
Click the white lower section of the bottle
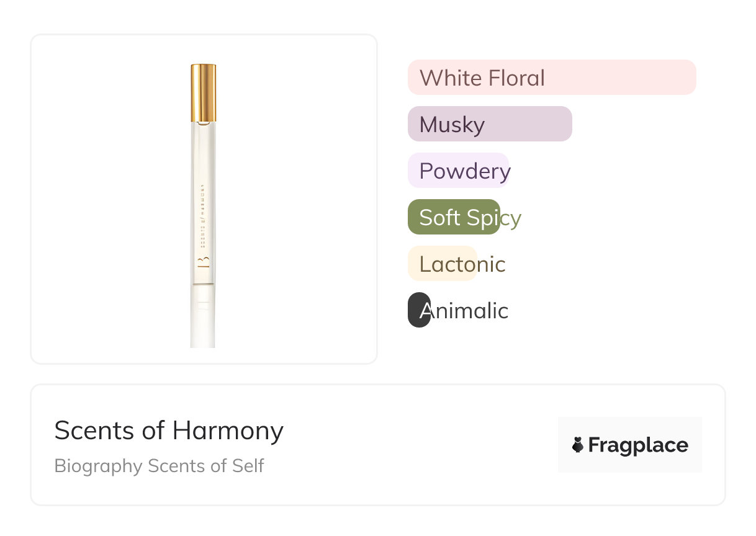coord(203,316)
